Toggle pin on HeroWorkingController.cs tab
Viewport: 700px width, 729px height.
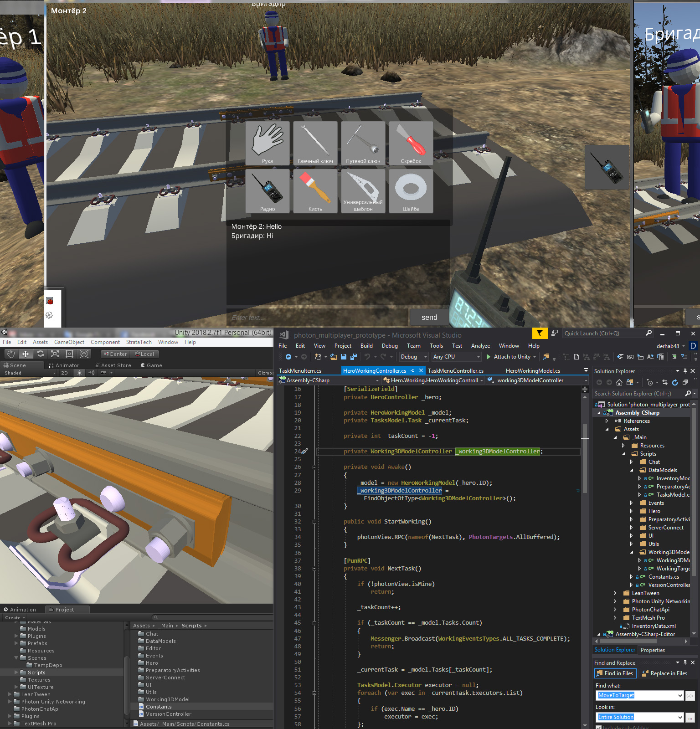coord(413,371)
